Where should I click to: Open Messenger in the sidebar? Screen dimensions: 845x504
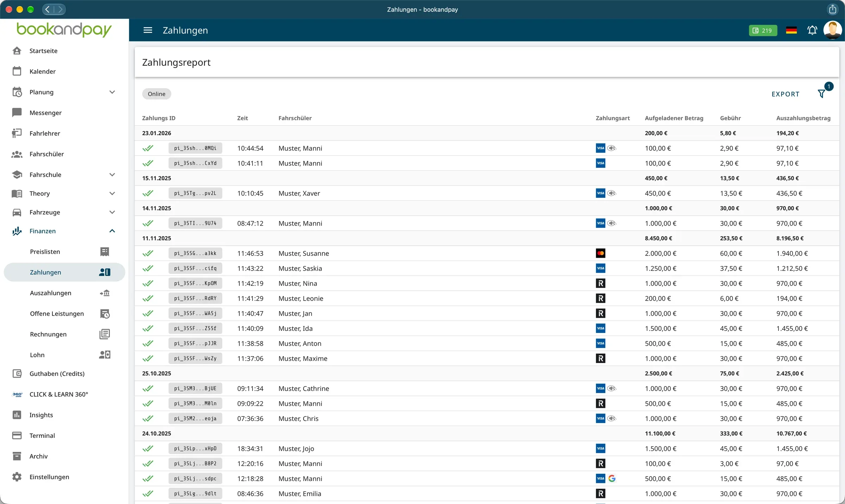(45, 113)
